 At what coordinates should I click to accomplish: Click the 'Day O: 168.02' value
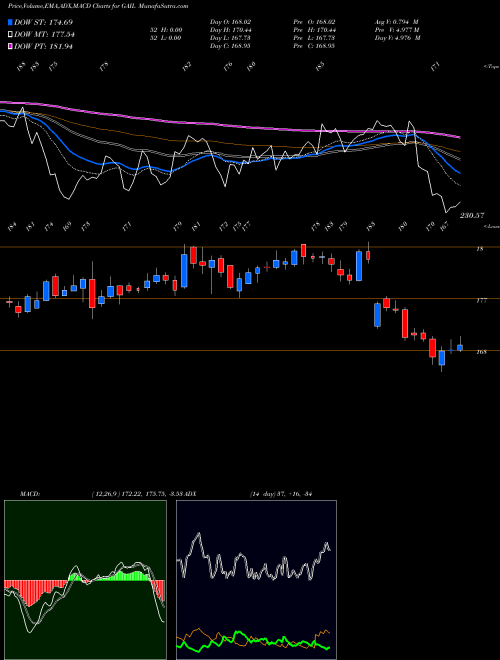click(x=230, y=22)
